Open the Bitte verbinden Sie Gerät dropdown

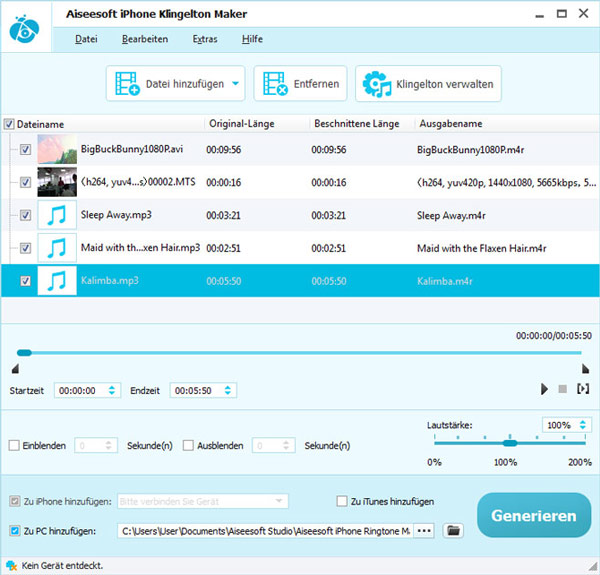pyautogui.click(x=203, y=501)
